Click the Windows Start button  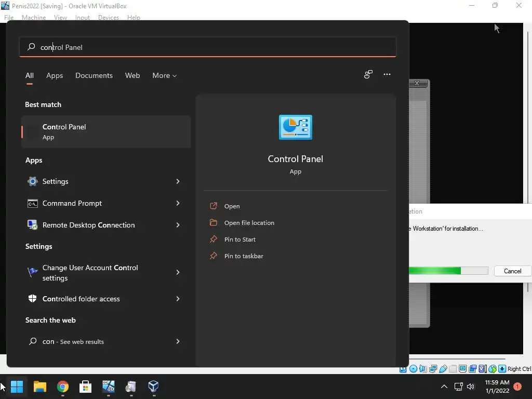pyautogui.click(x=17, y=387)
